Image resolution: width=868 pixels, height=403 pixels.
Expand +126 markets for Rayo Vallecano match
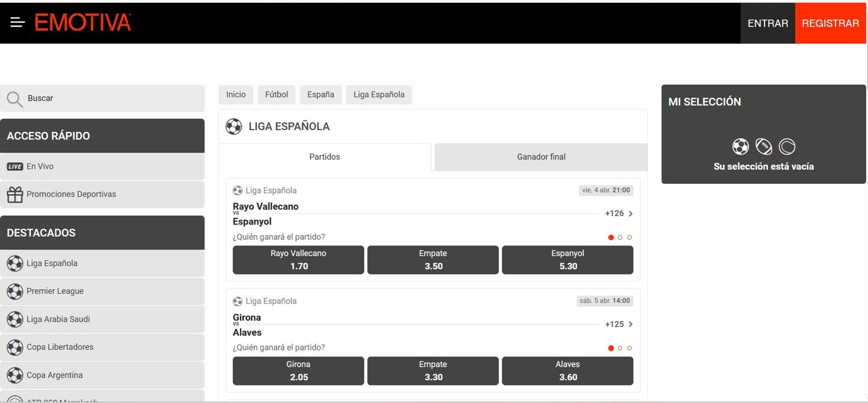[619, 214]
